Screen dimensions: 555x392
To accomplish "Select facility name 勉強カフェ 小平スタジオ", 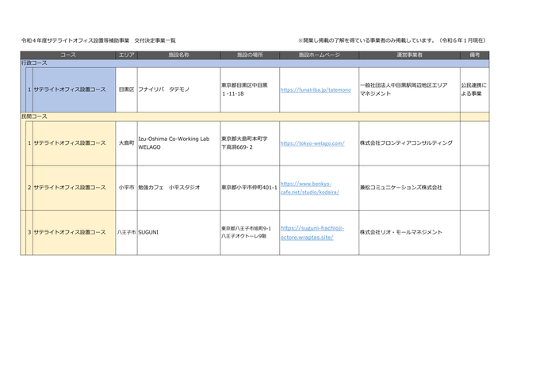I will point(169,188).
